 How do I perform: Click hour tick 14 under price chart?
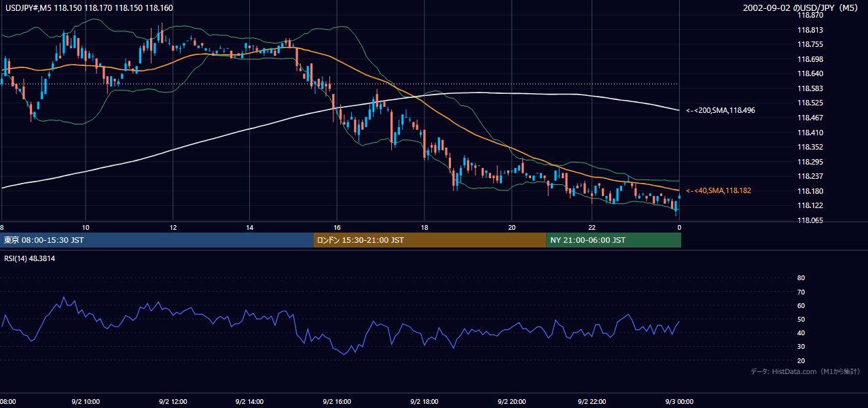(249, 227)
